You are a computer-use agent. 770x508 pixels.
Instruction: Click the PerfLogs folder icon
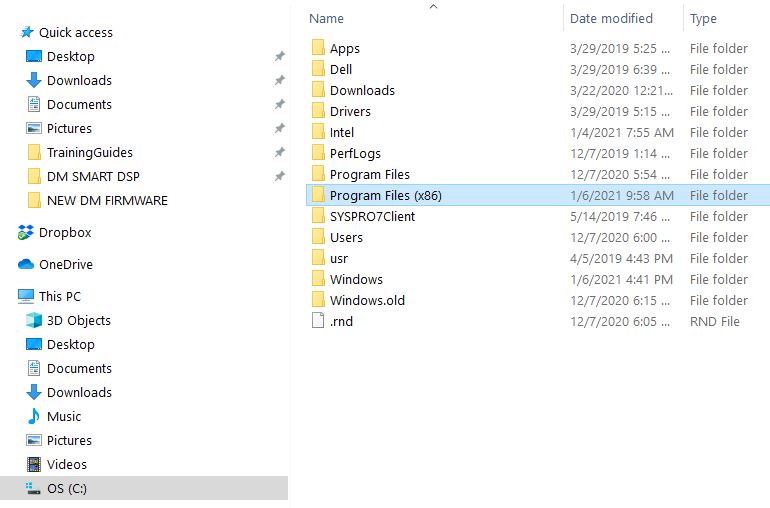[x=318, y=153]
